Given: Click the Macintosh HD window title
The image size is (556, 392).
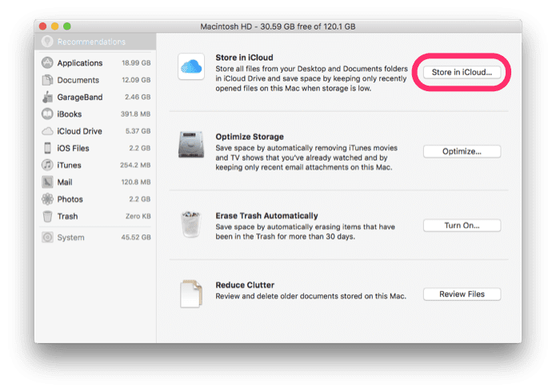Looking at the screenshot, I should (278, 26).
